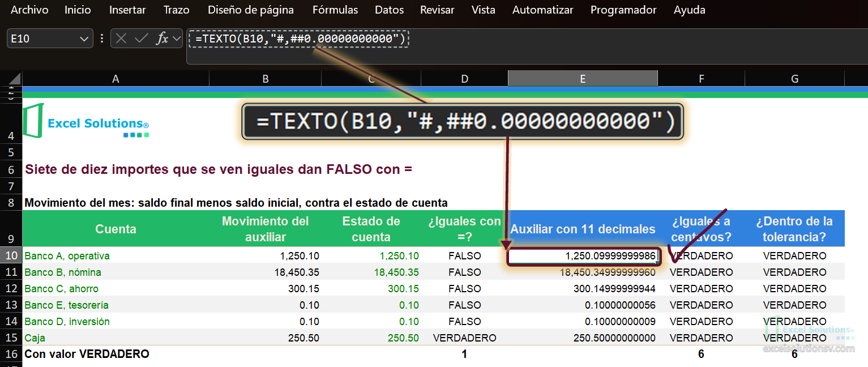Click the Excel Solutions logo
868x367 pixels.
[85, 121]
